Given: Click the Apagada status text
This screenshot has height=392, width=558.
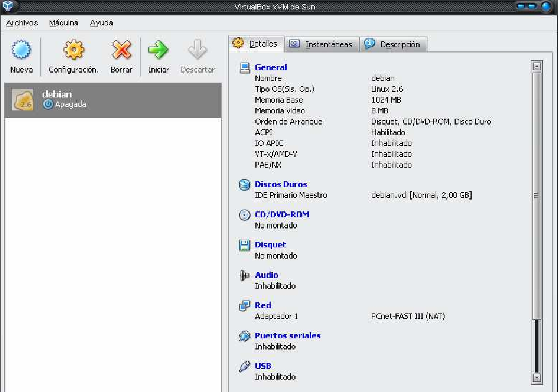Looking at the screenshot, I should click(70, 104).
